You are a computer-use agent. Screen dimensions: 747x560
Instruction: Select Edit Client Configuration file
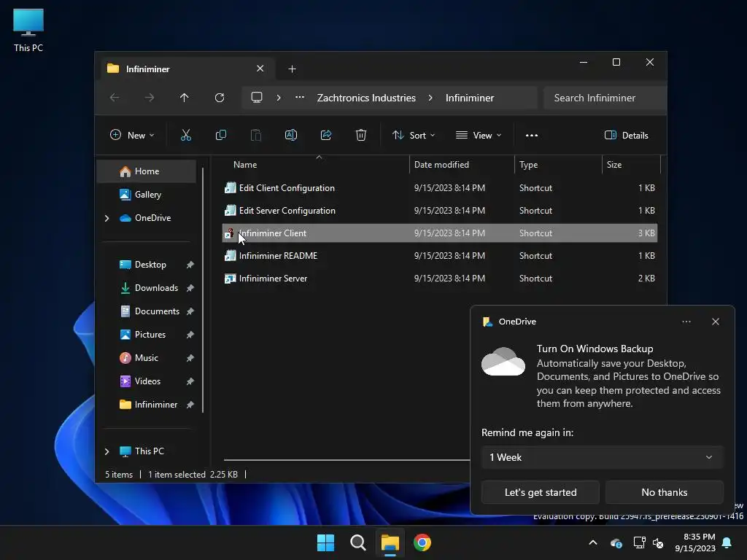tap(439, 187)
